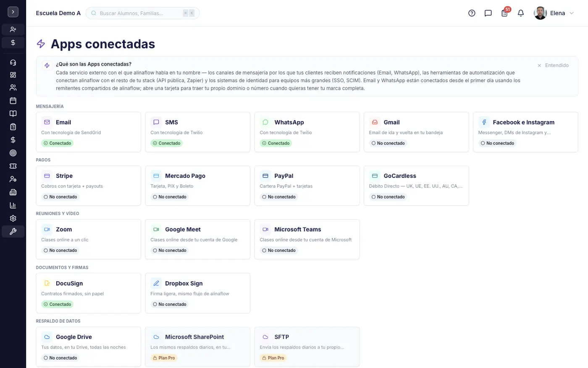
Task: Open the Google Drive backup card
Action: 89,347
